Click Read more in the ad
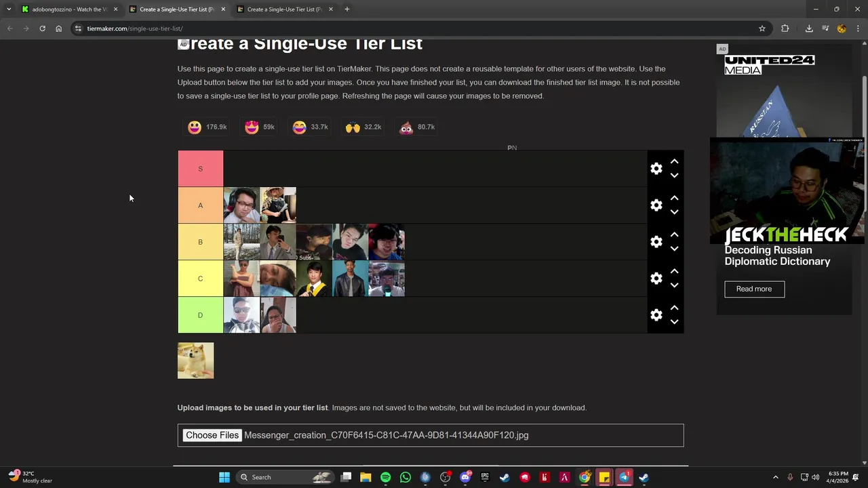868x488 pixels. coord(754,289)
